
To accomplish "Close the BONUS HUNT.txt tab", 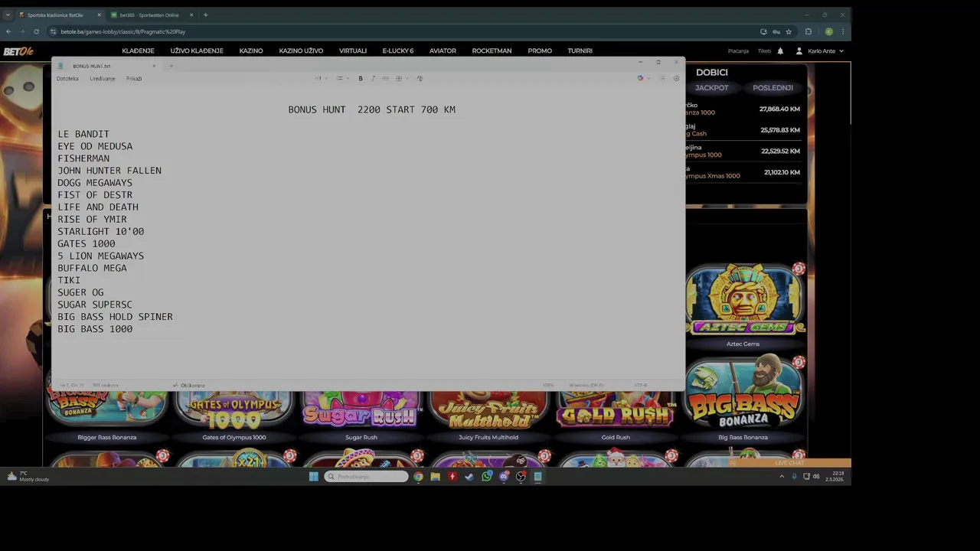I will point(154,66).
